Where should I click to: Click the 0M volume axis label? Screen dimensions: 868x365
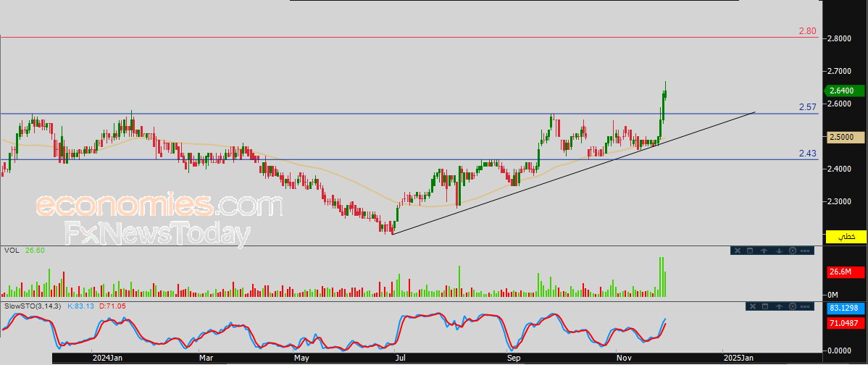(833, 294)
